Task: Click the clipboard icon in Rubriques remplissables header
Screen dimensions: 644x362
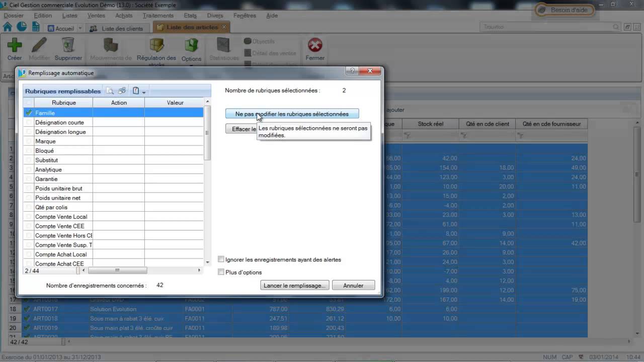Action: point(136,91)
